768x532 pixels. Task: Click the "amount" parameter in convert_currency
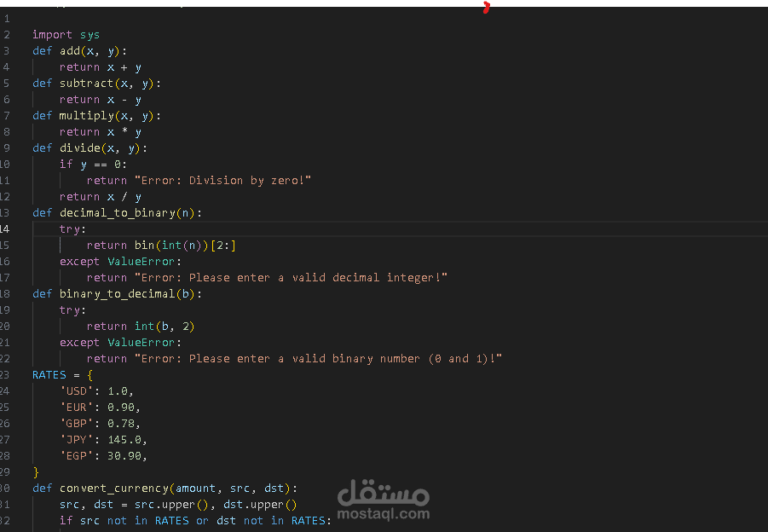coord(195,488)
